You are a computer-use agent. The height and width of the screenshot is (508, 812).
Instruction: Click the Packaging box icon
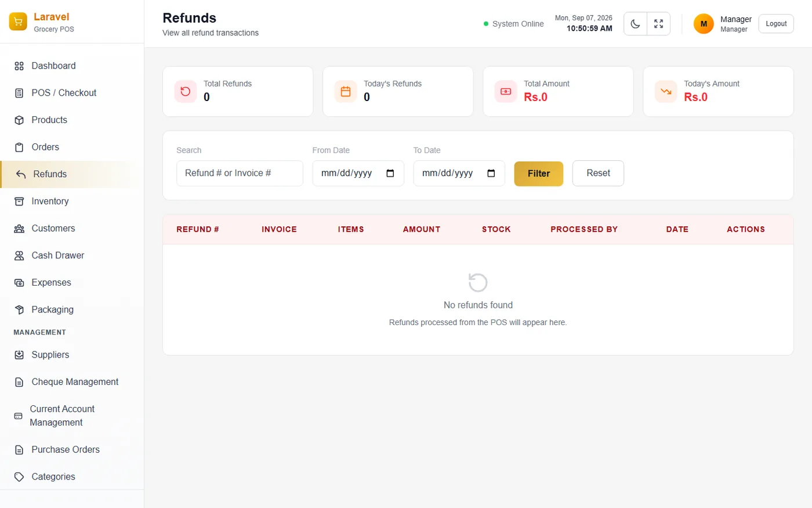coord(19,310)
